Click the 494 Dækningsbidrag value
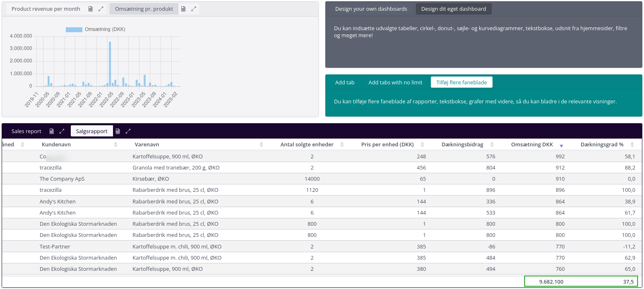The height and width of the screenshot is (289, 644). click(x=490, y=269)
